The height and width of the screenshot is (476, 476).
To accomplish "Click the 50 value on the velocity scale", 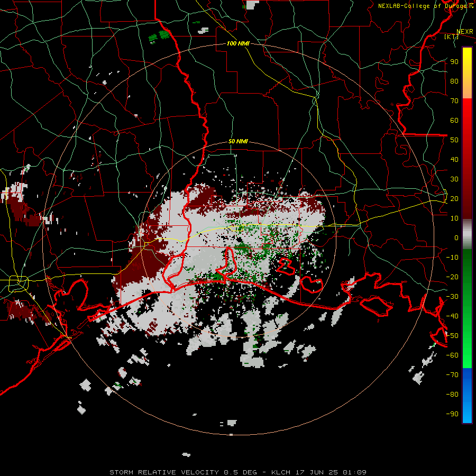I will click(454, 140).
